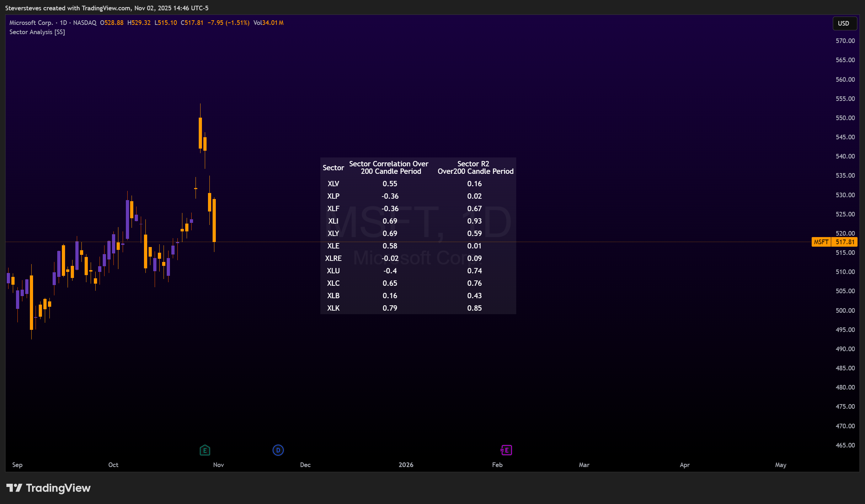Image resolution: width=865 pixels, height=504 pixels.
Task: Click the Sector Correlation Over 200 Candle Period header
Action: [x=389, y=167]
